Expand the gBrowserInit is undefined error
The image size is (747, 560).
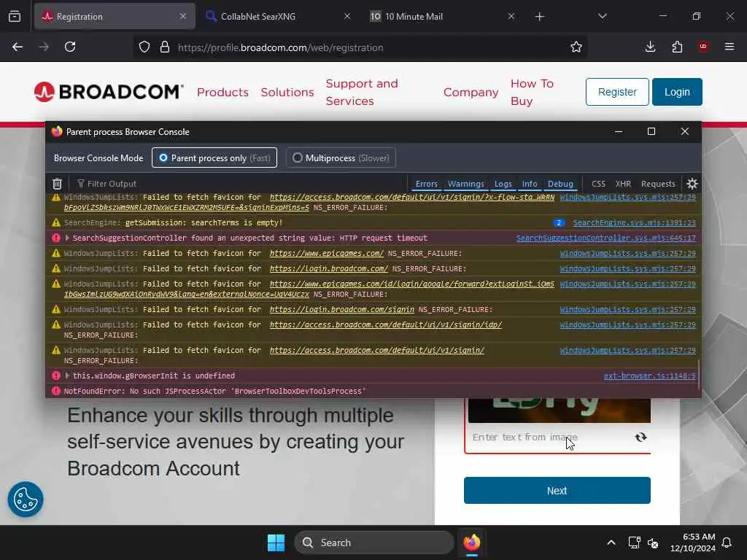click(67, 376)
